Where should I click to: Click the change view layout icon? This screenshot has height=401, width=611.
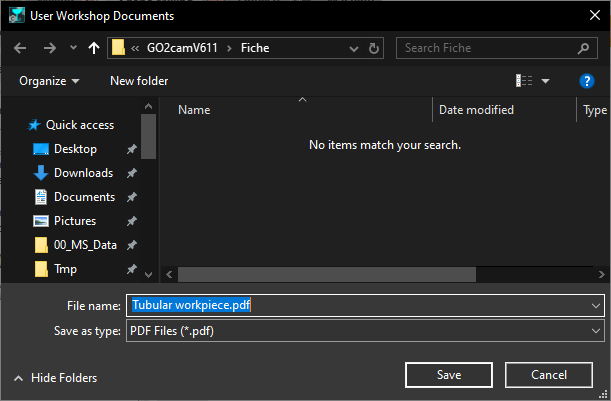click(x=524, y=81)
